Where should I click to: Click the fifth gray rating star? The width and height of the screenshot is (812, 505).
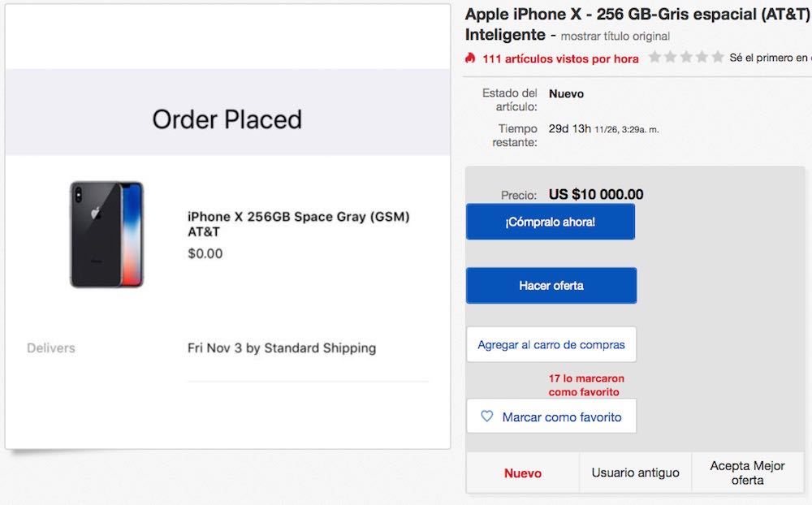(718, 58)
